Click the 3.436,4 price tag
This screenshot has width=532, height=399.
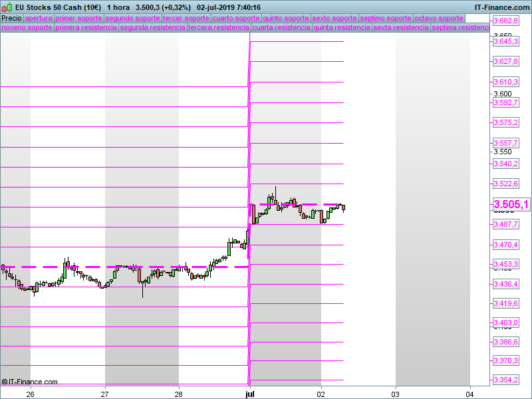click(505, 284)
